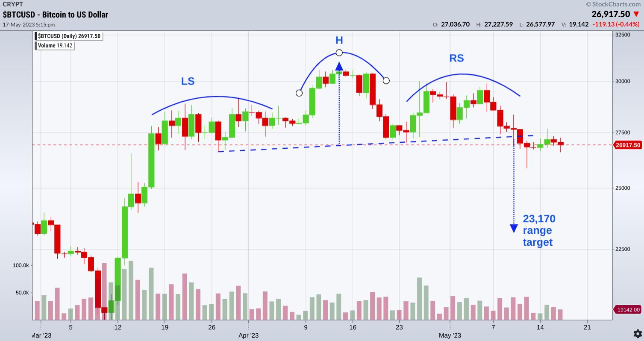The width and height of the screenshot is (644, 341).
Task: Select the right circle handle of the head arc
Action: click(386, 80)
